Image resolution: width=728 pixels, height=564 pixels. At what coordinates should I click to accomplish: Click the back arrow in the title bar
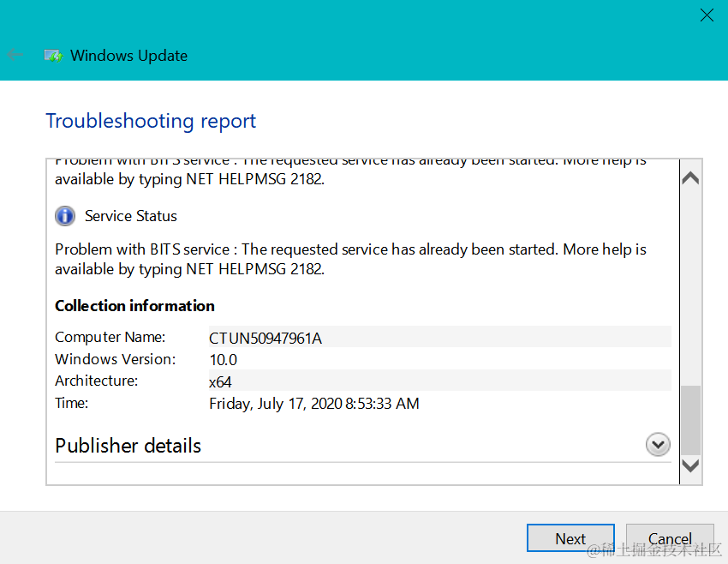pyautogui.click(x=15, y=55)
